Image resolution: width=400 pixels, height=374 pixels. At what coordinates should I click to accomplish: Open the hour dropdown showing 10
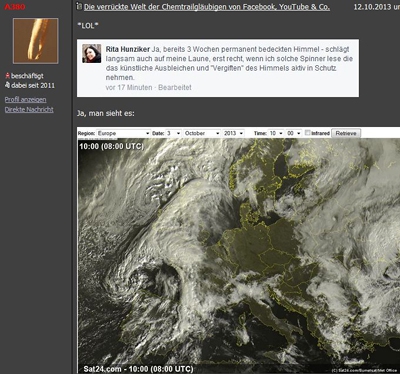coord(276,133)
